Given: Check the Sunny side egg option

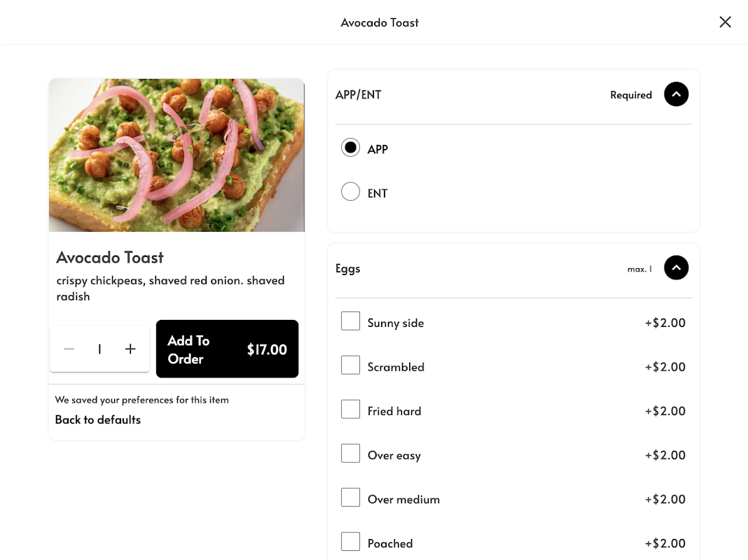Looking at the screenshot, I should 350,321.
